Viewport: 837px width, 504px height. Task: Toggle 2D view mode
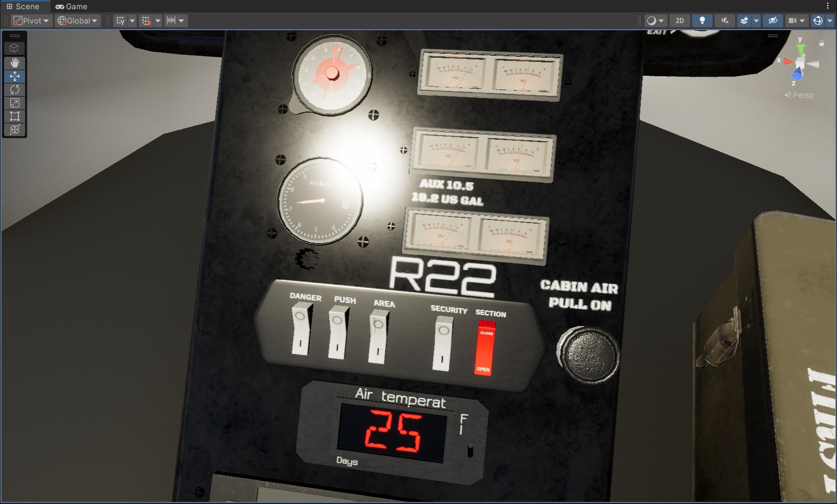point(680,20)
